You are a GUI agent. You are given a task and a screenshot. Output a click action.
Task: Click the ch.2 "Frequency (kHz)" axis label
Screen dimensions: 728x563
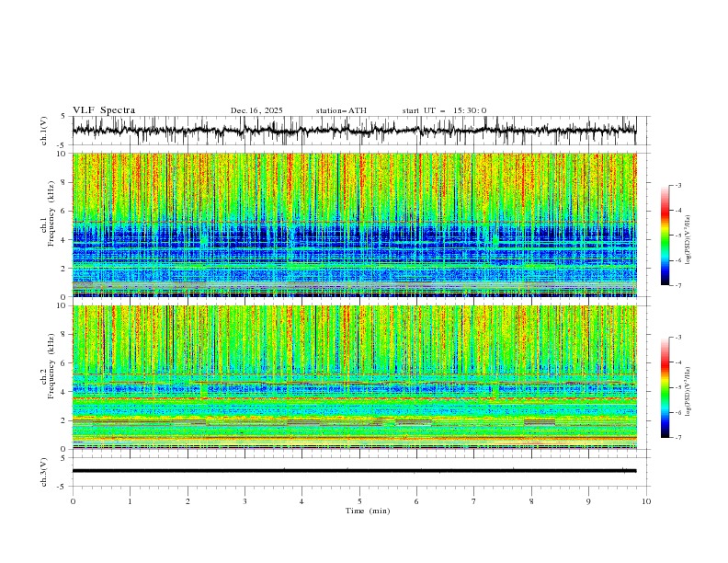(51, 366)
